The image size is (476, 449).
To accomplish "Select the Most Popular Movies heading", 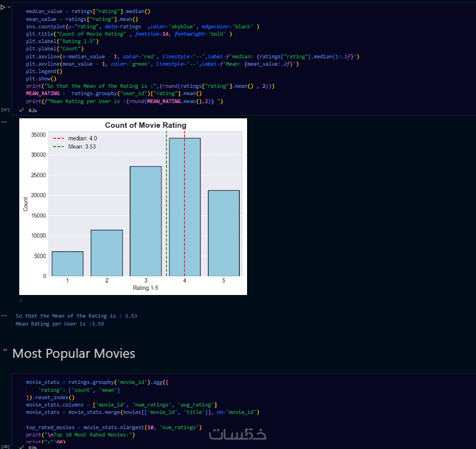I will 74,353.
